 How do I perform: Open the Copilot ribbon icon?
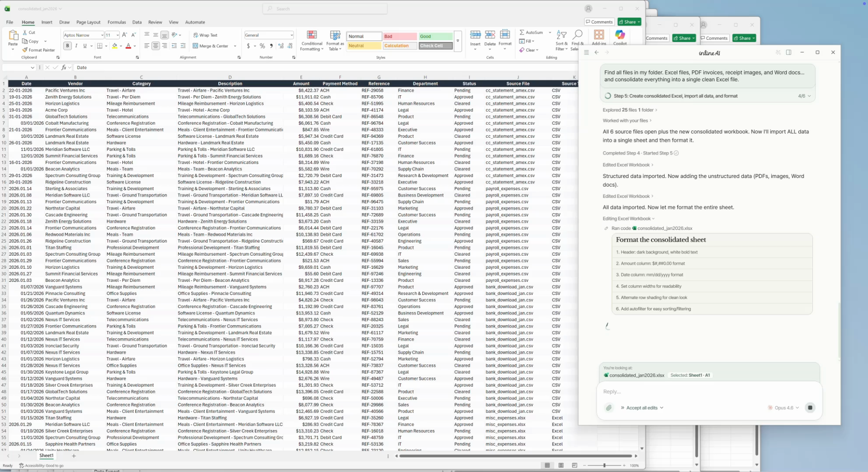pyautogui.click(x=619, y=35)
